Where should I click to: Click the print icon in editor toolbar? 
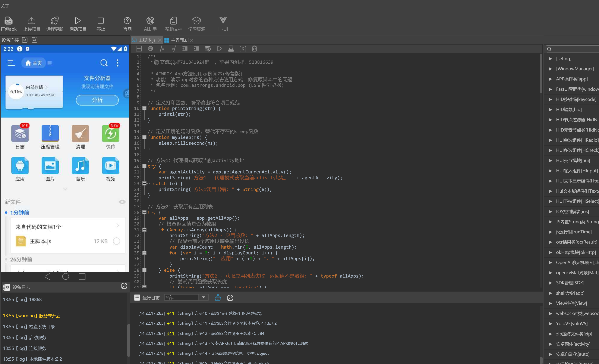point(150,49)
